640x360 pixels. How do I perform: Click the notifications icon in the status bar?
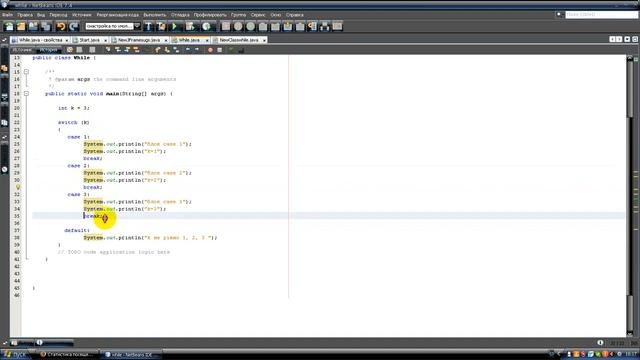point(600,343)
